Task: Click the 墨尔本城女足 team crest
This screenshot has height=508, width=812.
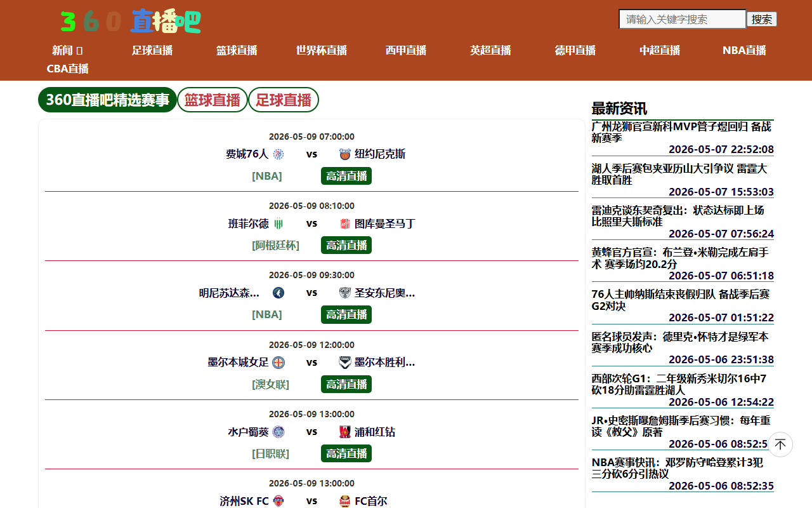Action: click(x=278, y=363)
